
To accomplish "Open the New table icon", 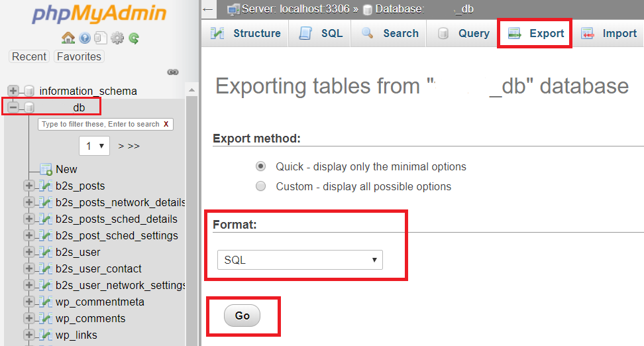I will (x=46, y=169).
